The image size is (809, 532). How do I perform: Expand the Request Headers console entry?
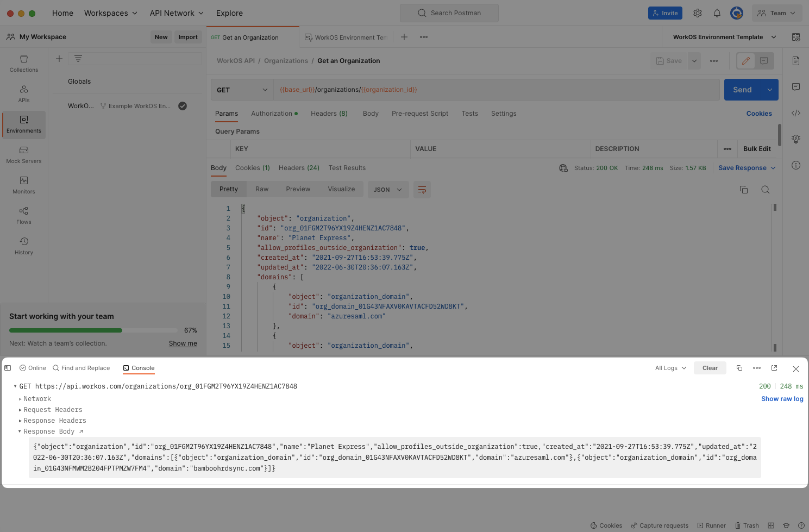(x=53, y=410)
